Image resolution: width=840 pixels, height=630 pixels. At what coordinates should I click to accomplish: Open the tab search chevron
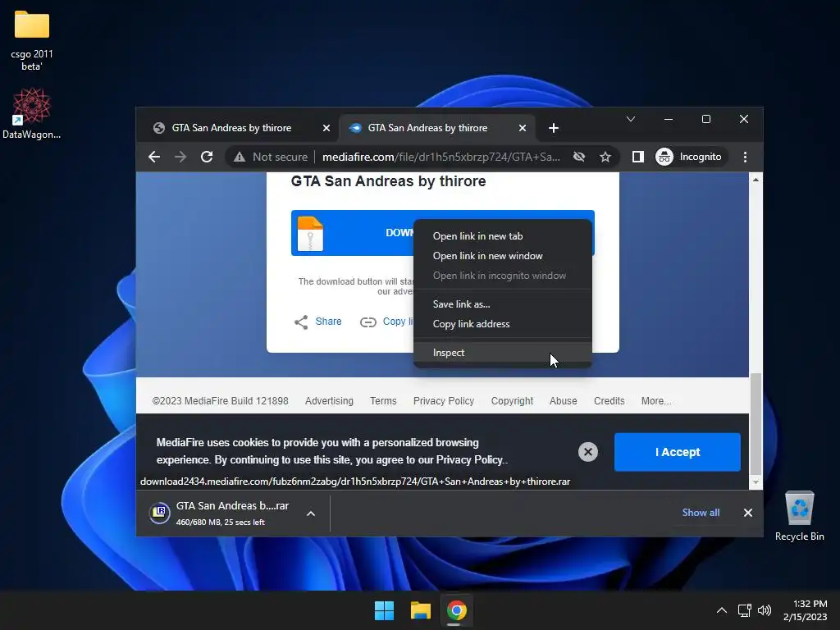point(631,119)
